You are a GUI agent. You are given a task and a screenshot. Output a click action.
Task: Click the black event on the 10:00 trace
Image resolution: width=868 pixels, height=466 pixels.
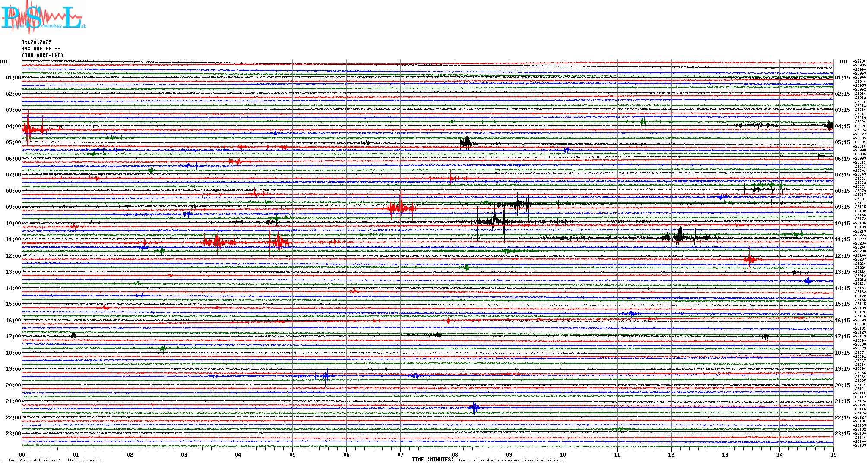pos(494,222)
